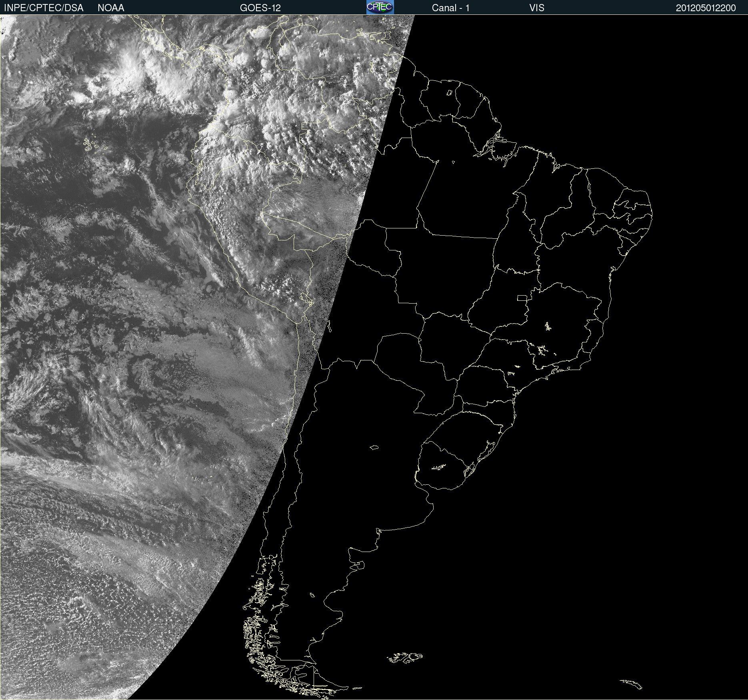Screen dimensions: 748x700
Task: Click the NOAA label in the header
Action: click(x=111, y=8)
